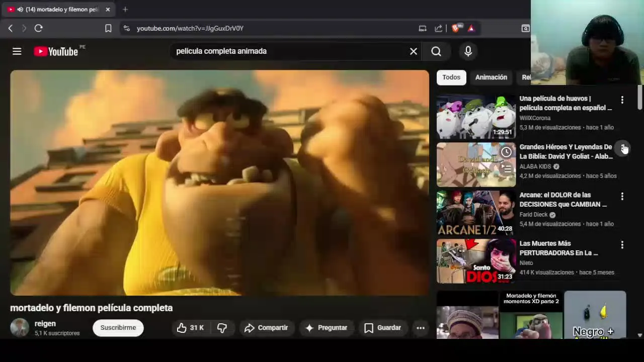The image size is (644, 362).
Task: Open Una película de huevos title
Action: 566,103
